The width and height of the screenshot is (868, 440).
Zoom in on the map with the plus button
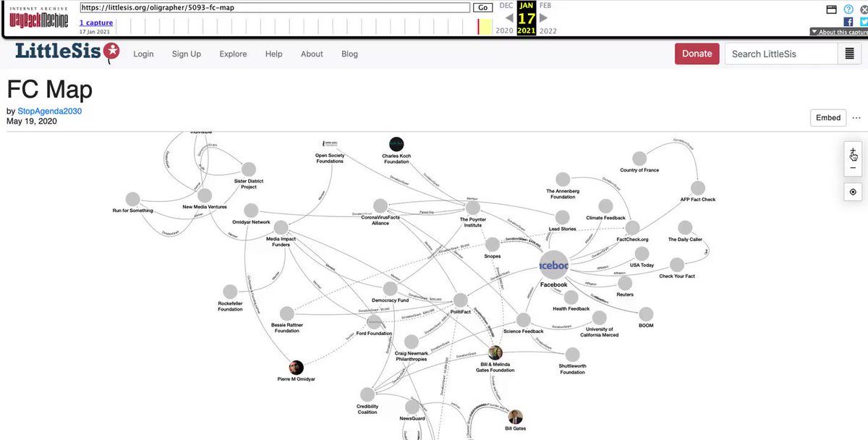point(853,151)
